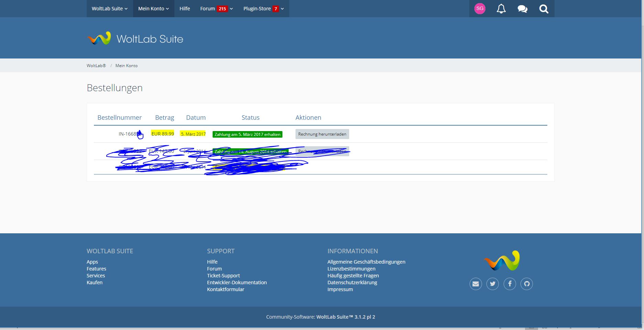
Task: Sort orders by Bestellnummer column
Action: tap(119, 117)
